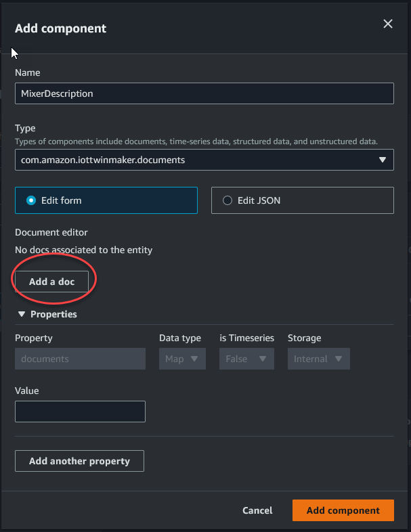Viewport: 411px width, 532px height.
Task: Cancel adding the component
Action: (257, 510)
